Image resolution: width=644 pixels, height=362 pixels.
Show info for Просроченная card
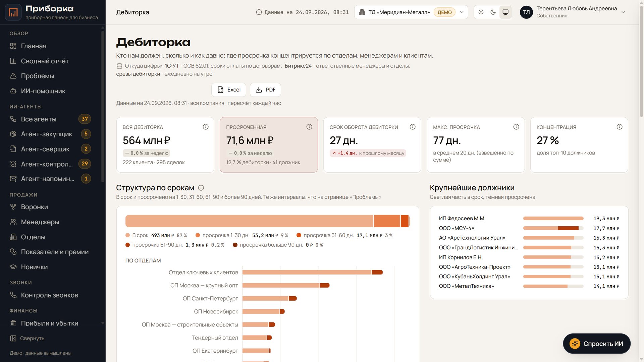click(x=309, y=127)
